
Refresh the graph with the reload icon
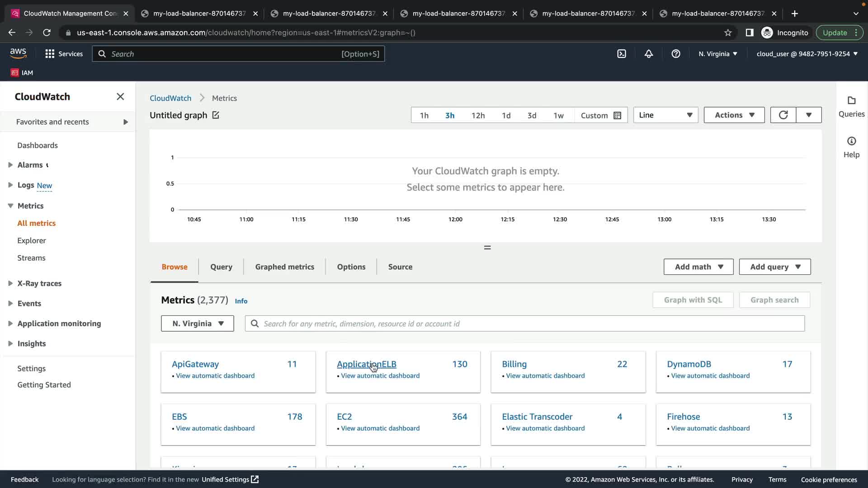tap(783, 115)
